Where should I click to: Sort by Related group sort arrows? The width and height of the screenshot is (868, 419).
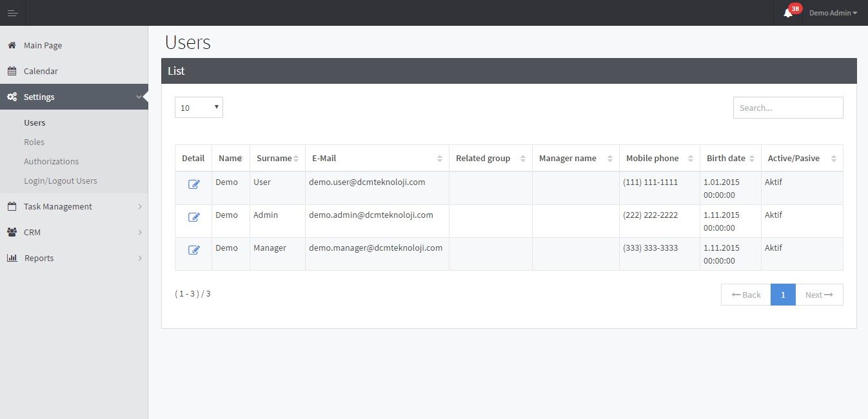tap(523, 159)
